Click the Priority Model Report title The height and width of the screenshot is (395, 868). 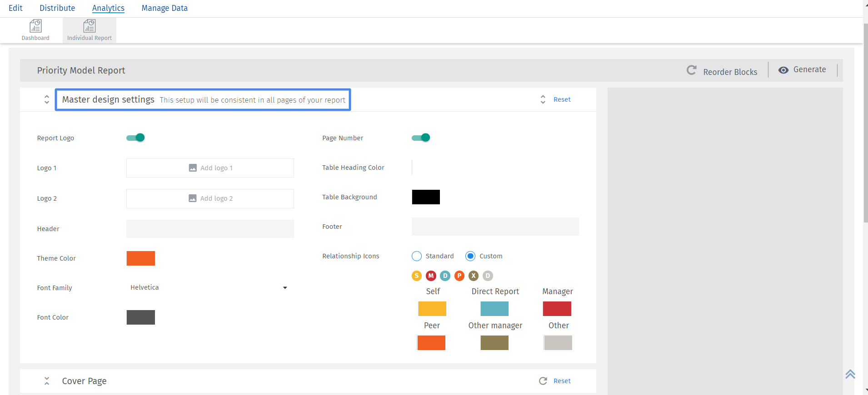[x=81, y=70]
